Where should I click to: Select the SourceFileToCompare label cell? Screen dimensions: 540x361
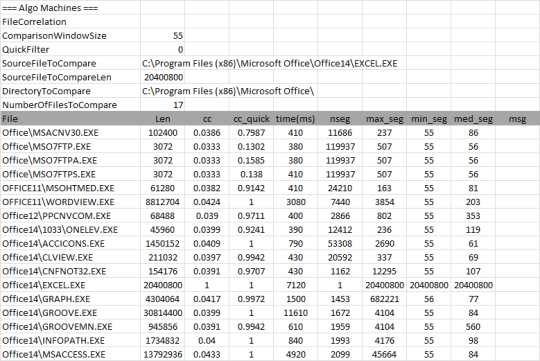coord(70,63)
